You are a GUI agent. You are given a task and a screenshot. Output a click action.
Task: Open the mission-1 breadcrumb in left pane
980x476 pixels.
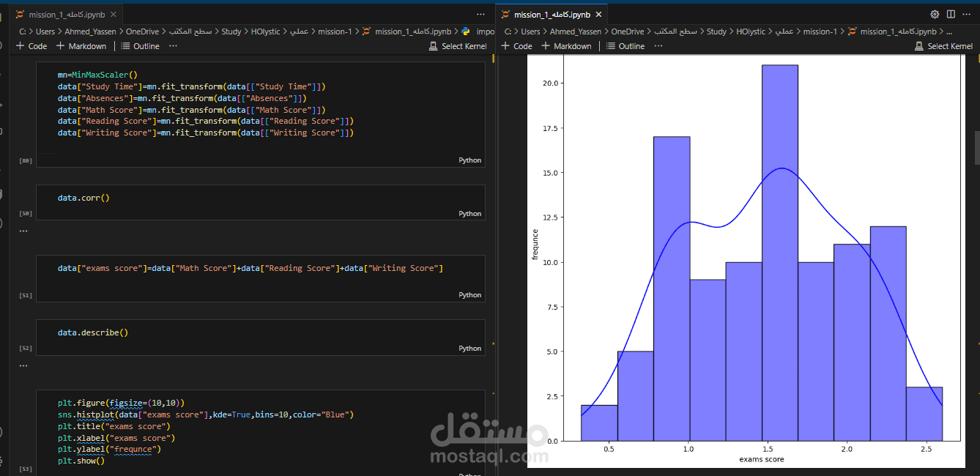point(335,31)
